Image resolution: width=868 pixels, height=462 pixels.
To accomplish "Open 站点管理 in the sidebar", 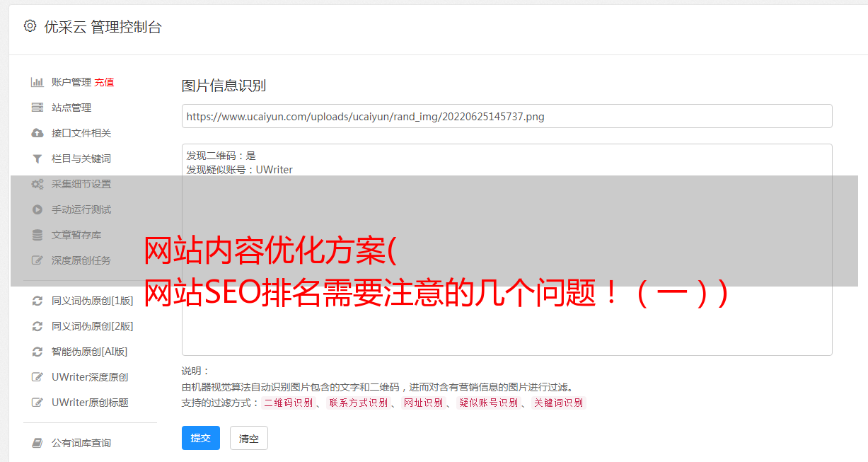I will [x=71, y=108].
